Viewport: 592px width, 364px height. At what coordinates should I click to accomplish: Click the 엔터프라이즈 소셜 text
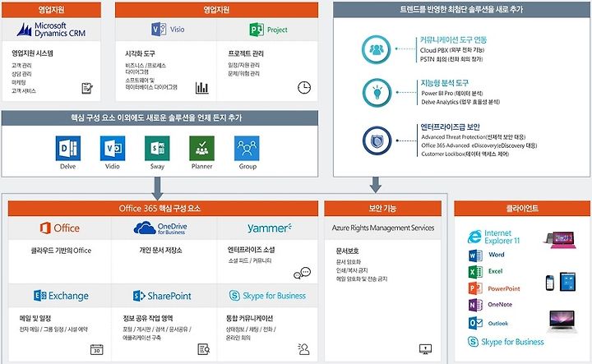pyautogui.click(x=251, y=250)
